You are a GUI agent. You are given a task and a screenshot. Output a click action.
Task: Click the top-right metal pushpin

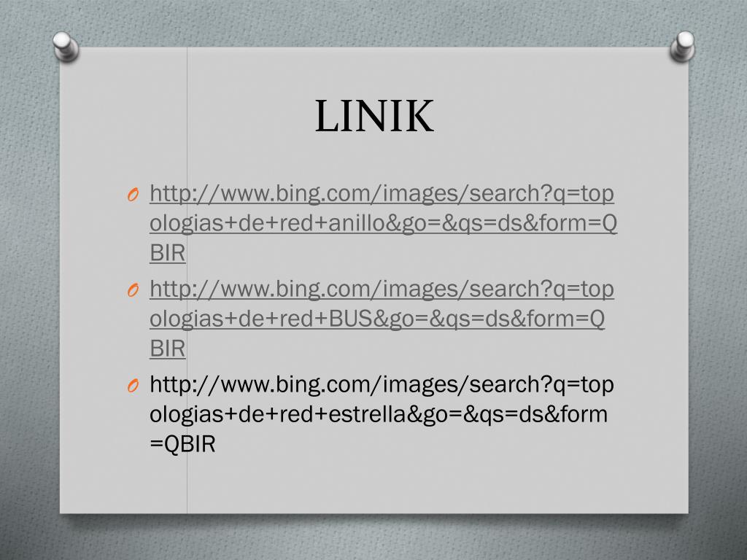coord(682,46)
